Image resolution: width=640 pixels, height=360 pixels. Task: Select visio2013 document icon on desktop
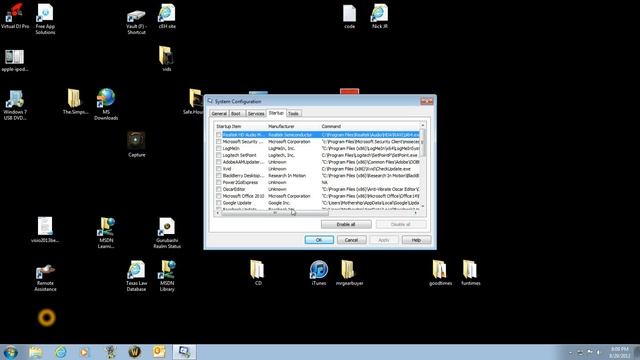pos(45,230)
